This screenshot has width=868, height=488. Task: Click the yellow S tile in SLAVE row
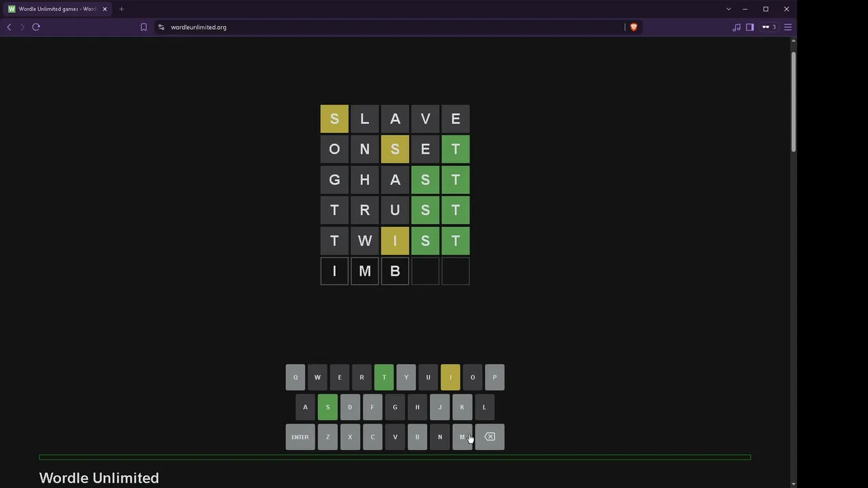(x=334, y=119)
